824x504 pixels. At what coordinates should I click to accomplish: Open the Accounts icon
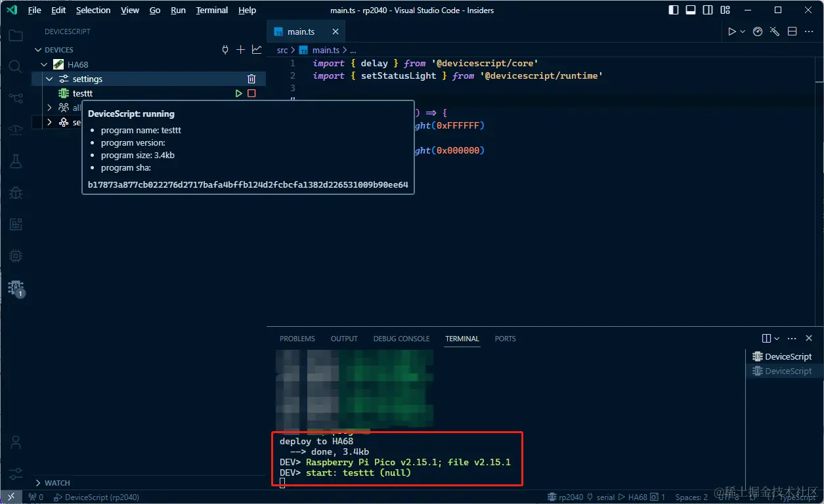pyautogui.click(x=15, y=442)
